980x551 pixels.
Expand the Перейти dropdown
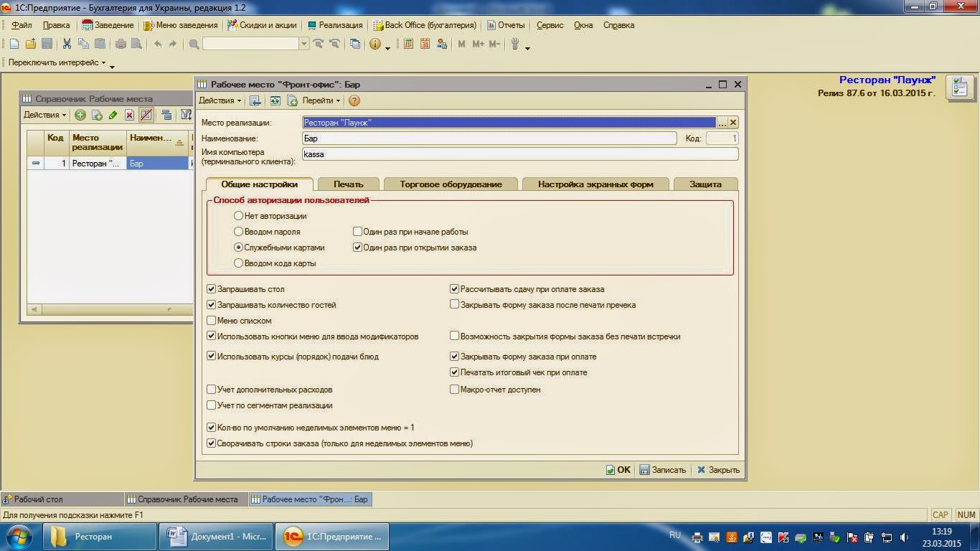(321, 100)
